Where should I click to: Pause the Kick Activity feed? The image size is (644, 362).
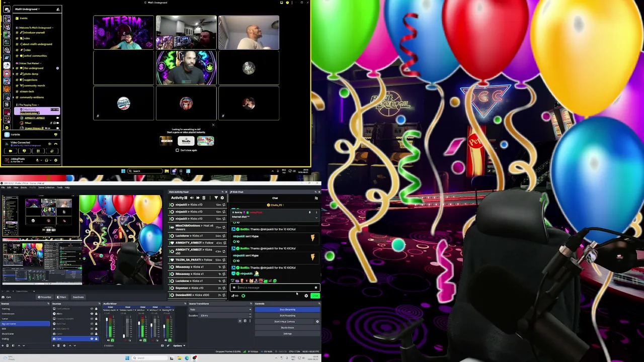click(186, 198)
